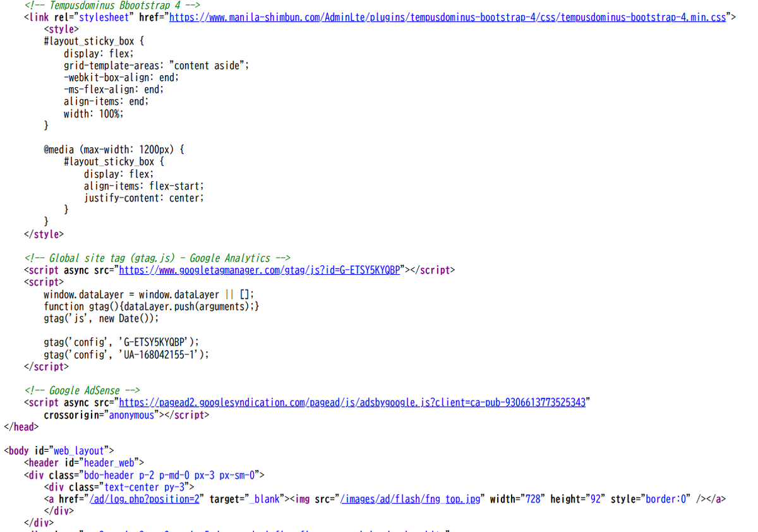Click the opening '<style>' tag line
The height and width of the screenshot is (532, 758).
click(61, 29)
